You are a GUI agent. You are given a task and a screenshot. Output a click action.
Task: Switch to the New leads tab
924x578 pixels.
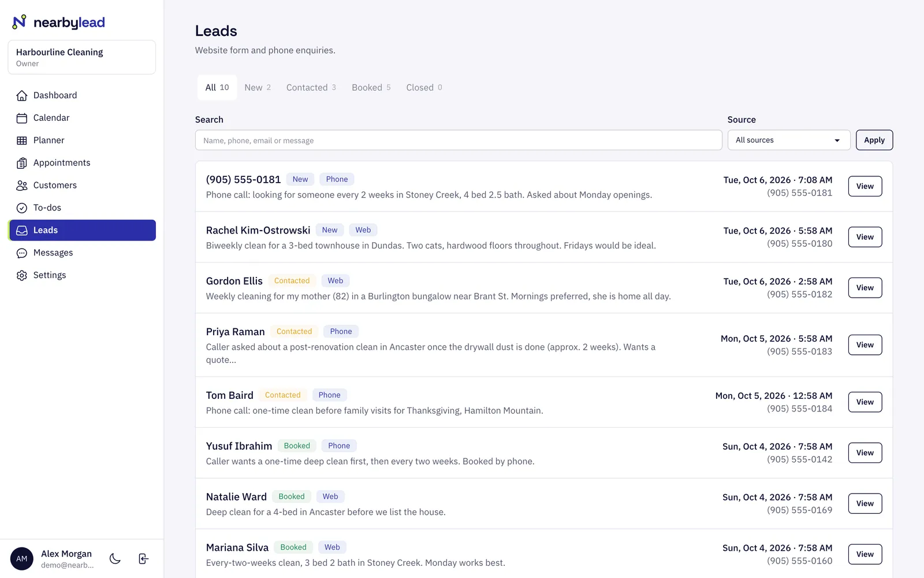(258, 87)
